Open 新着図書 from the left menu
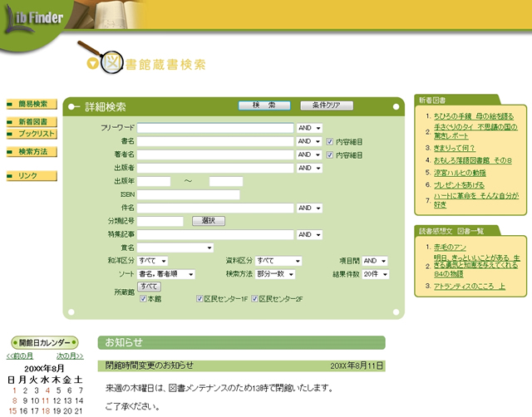 (x=32, y=122)
